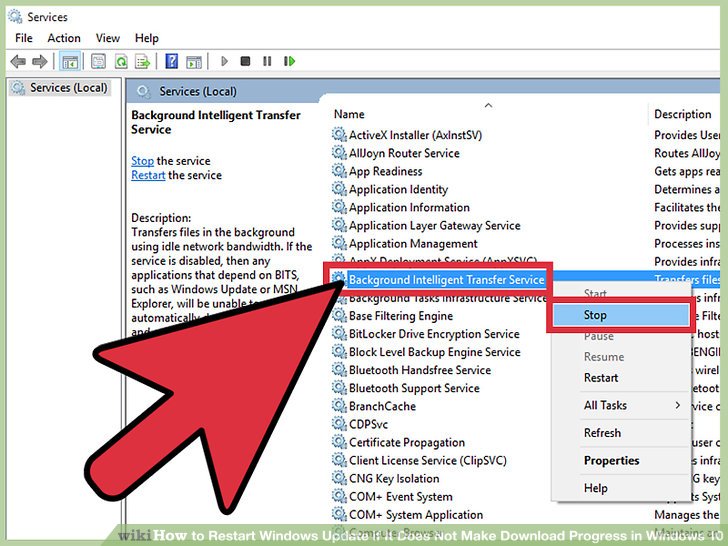Select the Application Information service
The height and width of the screenshot is (546, 728).
point(409,208)
